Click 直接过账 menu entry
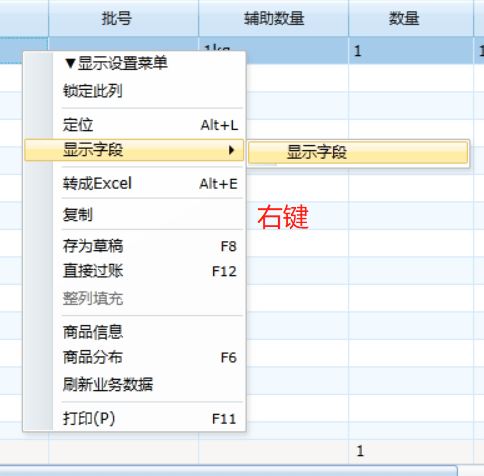 [134, 271]
